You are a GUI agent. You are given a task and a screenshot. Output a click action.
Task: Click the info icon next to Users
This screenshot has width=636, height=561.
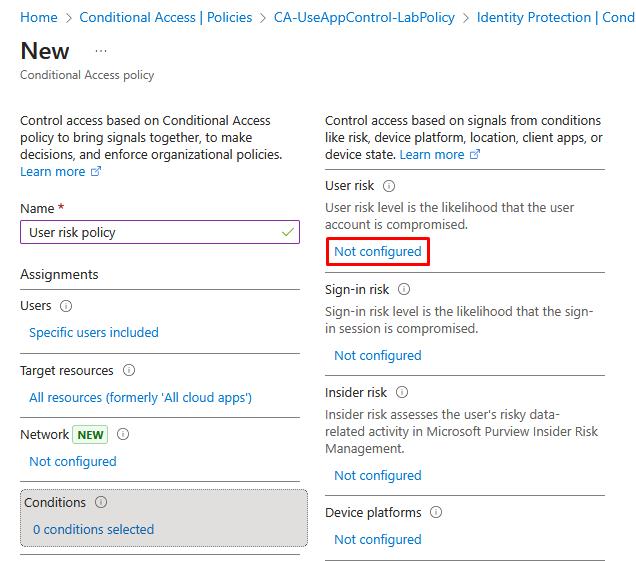tap(66, 306)
